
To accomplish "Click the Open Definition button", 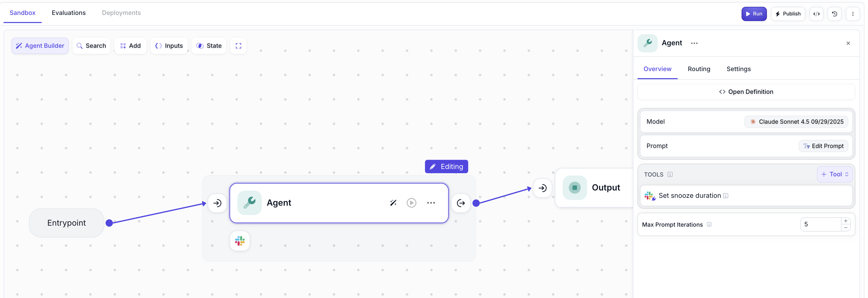I will 746,92.
